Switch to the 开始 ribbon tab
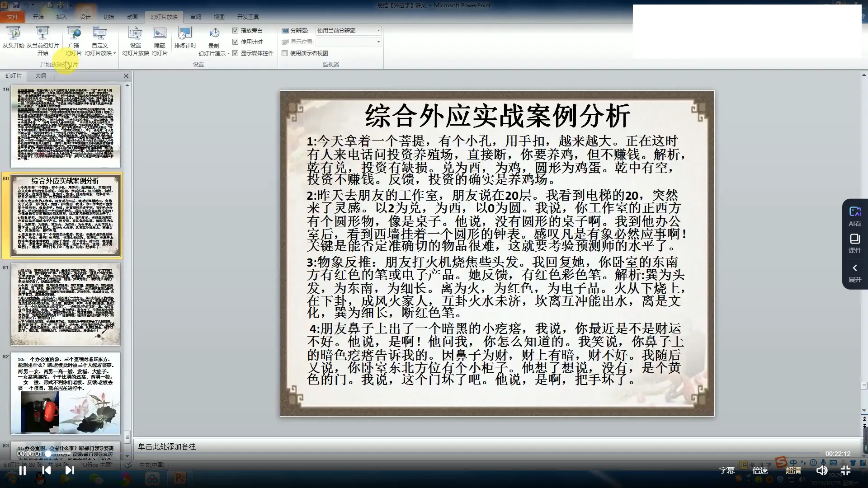868x488 pixels. coord(38,17)
